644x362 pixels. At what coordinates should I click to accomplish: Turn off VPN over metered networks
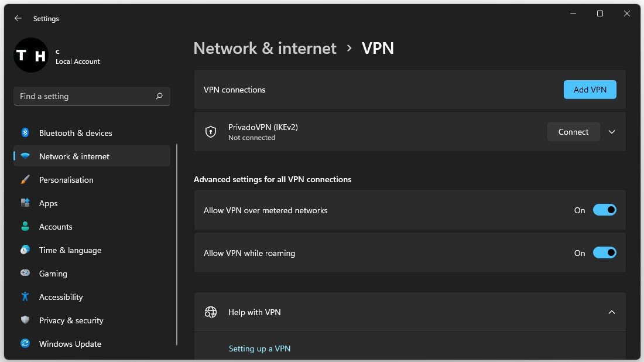point(604,210)
